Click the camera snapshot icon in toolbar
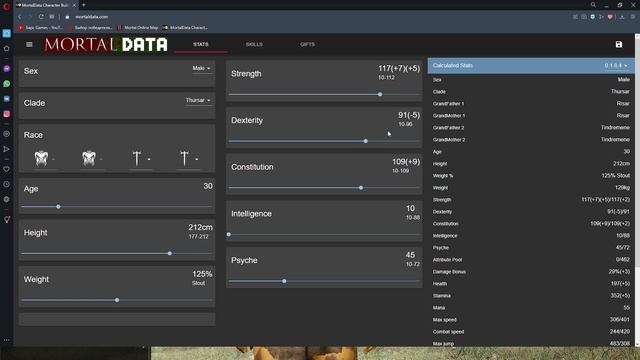 tap(584, 17)
